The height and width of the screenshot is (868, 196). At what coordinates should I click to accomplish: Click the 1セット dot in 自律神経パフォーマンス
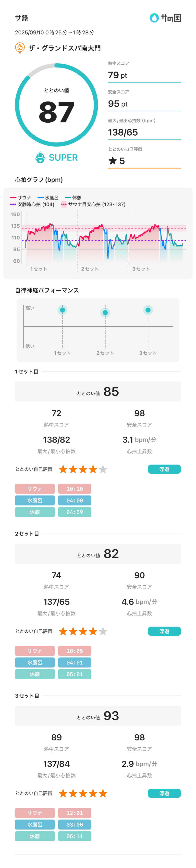(x=62, y=310)
